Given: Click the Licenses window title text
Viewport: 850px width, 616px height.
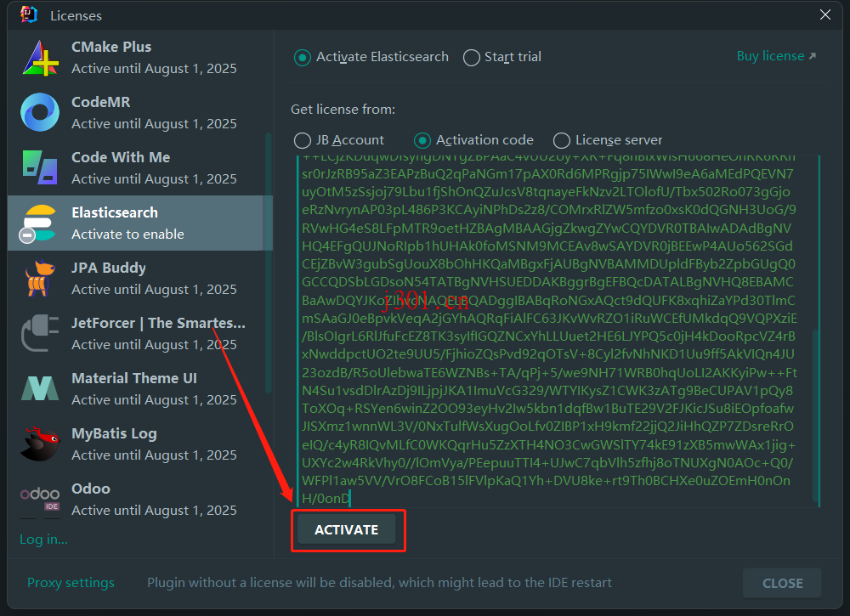Looking at the screenshot, I should pyautogui.click(x=76, y=15).
